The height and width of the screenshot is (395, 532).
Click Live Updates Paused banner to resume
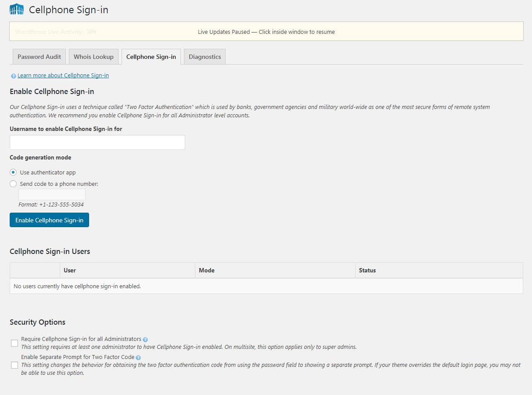pyautogui.click(x=266, y=32)
